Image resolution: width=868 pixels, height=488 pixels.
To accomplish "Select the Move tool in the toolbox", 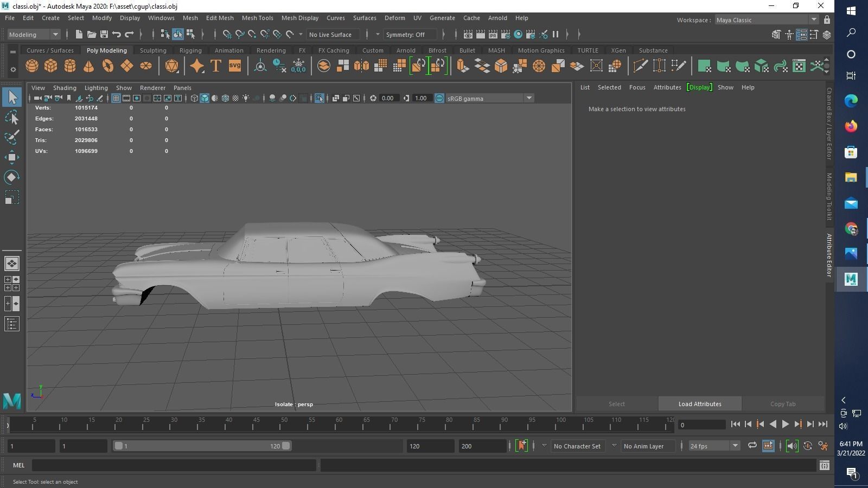I will tap(12, 157).
